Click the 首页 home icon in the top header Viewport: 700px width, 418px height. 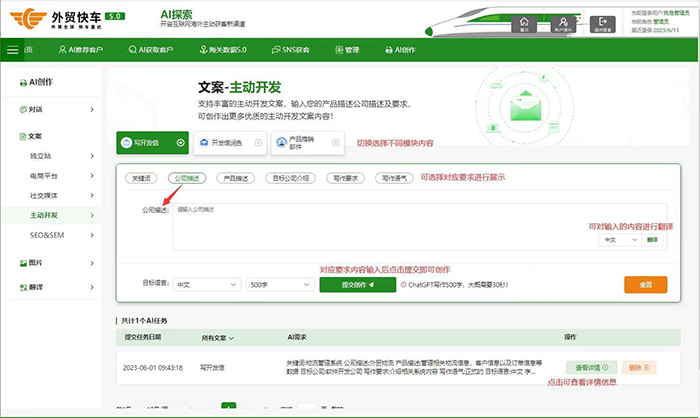click(524, 22)
